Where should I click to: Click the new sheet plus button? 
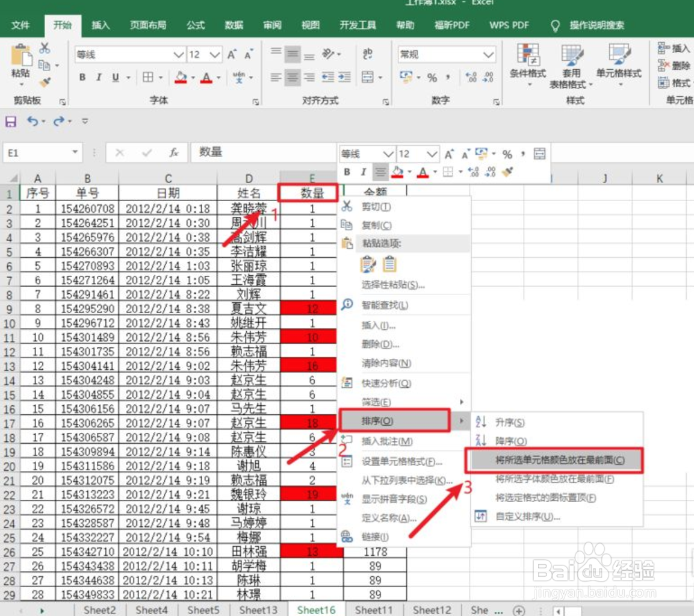click(519, 611)
